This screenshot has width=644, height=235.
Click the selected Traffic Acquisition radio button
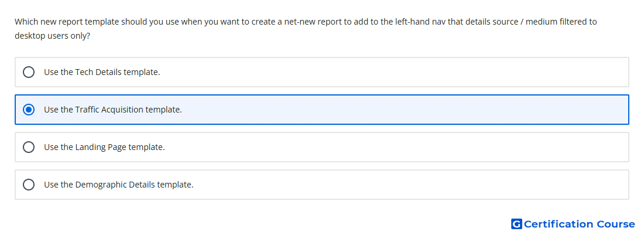[29, 110]
